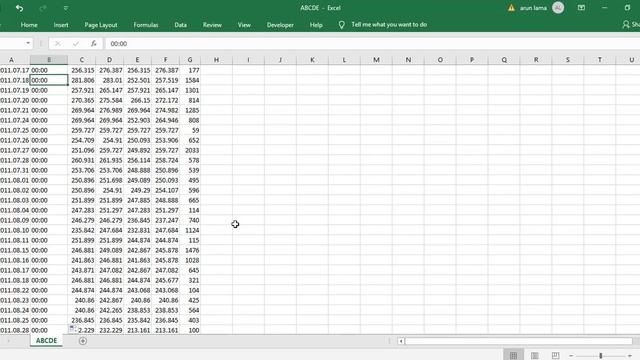Switch to Page Layout tab

tap(101, 25)
